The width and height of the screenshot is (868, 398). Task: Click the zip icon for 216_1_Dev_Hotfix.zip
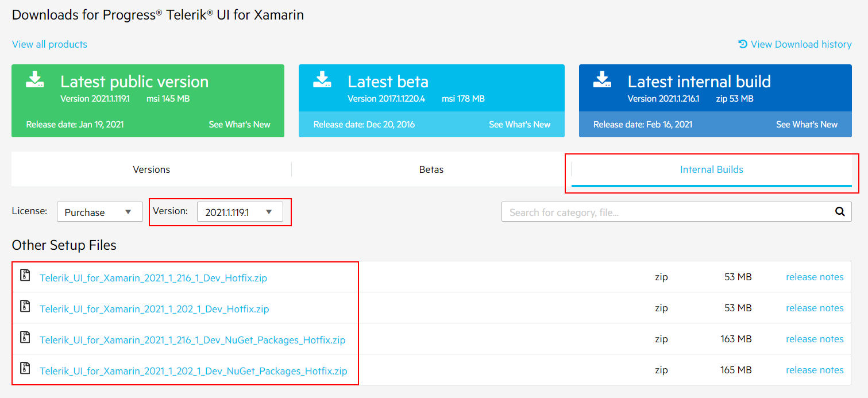(25, 275)
